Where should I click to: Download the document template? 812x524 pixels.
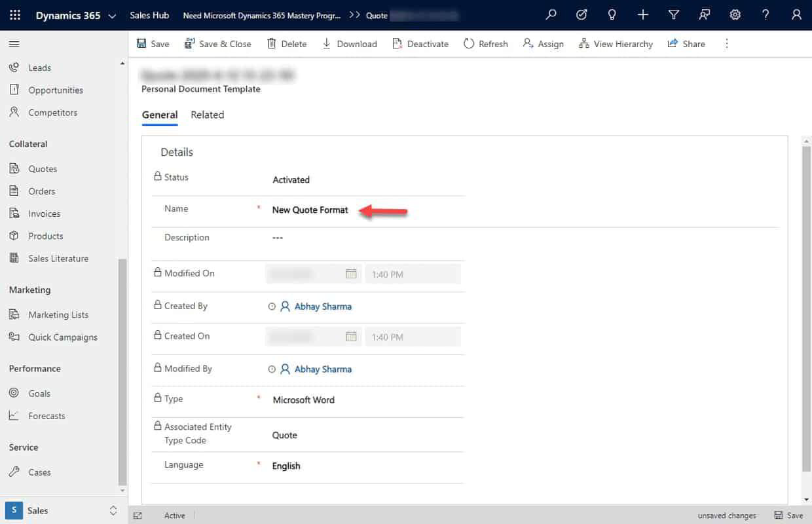(350, 43)
